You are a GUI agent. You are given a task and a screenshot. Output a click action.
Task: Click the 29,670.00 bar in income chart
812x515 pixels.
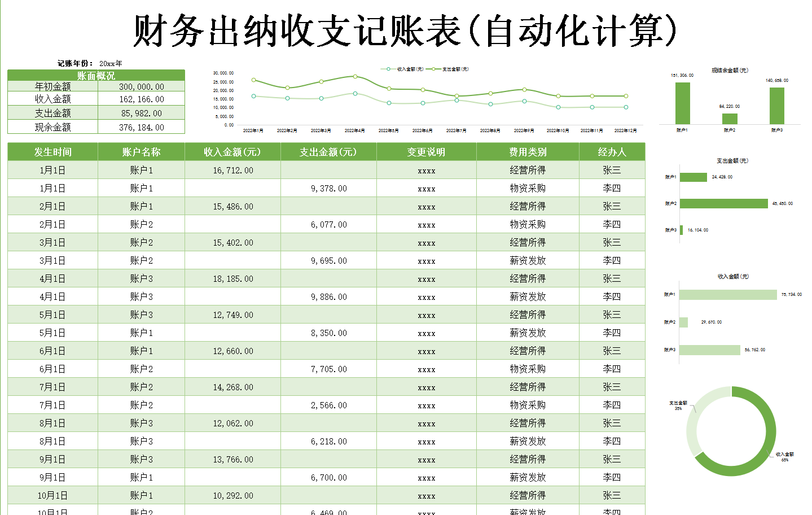[x=684, y=322]
